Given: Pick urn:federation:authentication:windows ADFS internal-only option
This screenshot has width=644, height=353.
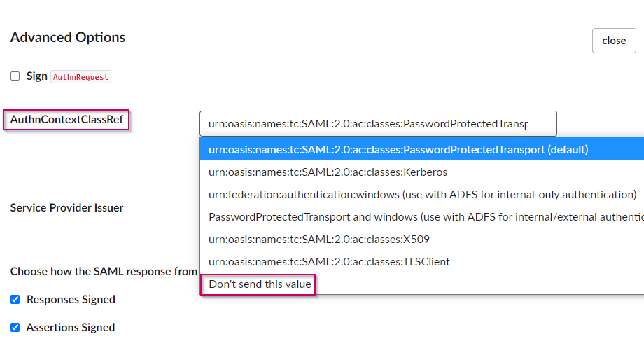Looking at the screenshot, I should [x=422, y=194].
